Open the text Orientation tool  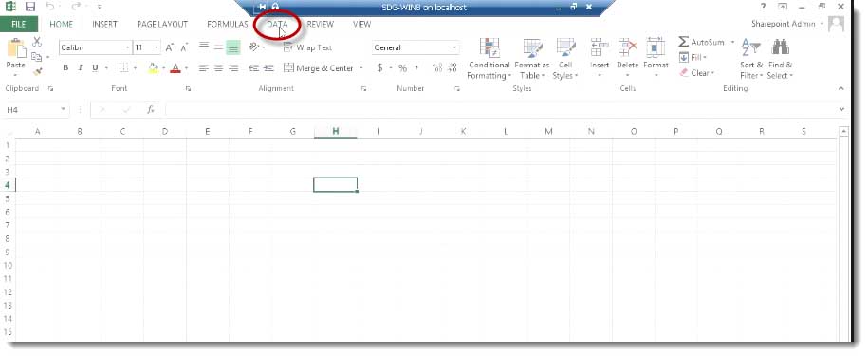tap(254, 47)
